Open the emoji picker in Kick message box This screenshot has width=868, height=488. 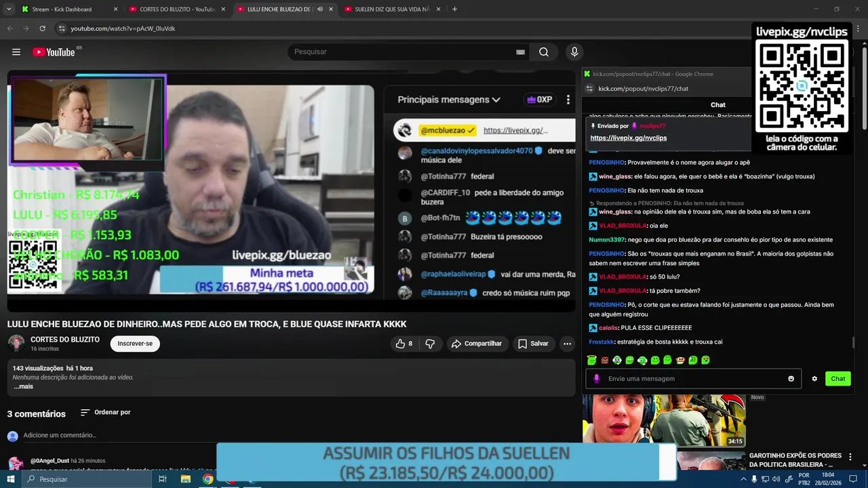791,379
